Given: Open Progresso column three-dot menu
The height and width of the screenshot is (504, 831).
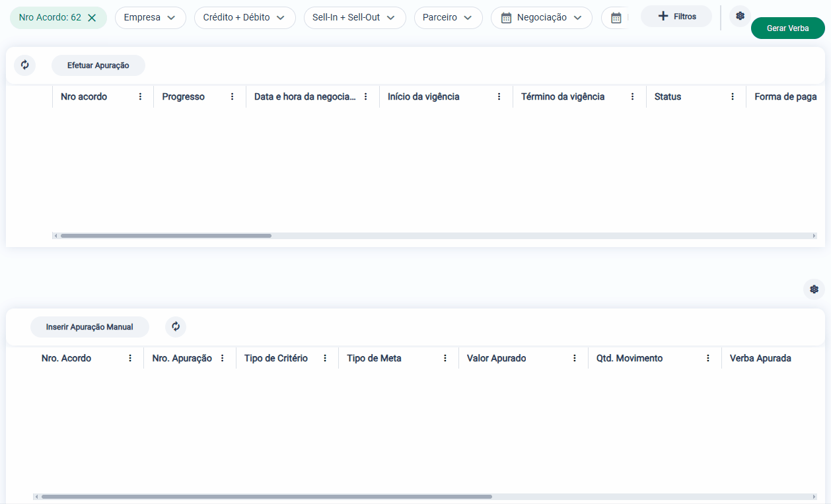Looking at the screenshot, I should 232,96.
